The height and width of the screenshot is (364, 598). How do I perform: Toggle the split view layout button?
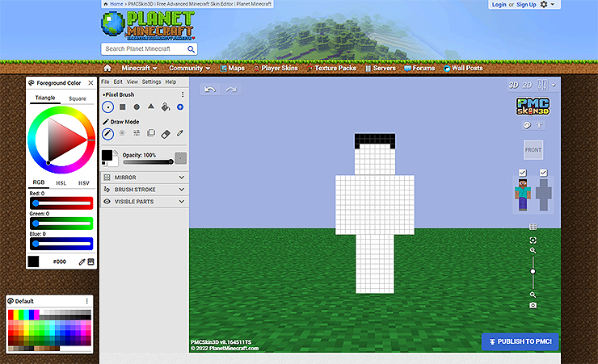point(542,85)
